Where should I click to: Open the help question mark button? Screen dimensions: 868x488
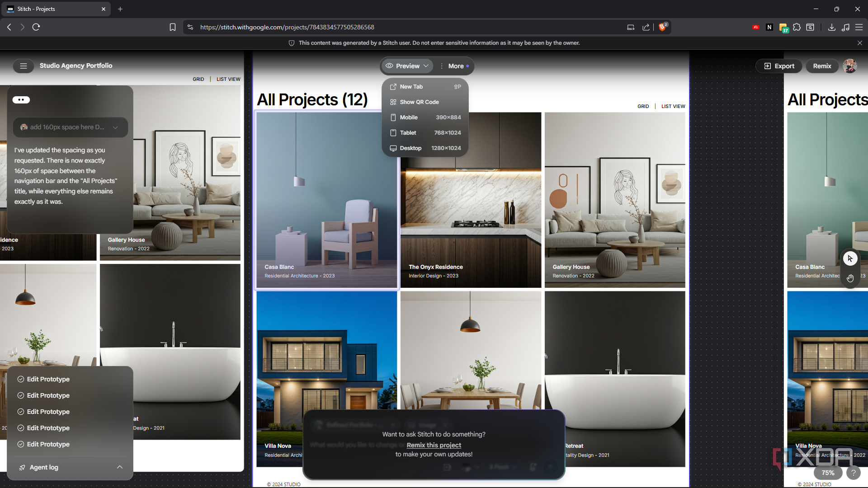(x=853, y=473)
